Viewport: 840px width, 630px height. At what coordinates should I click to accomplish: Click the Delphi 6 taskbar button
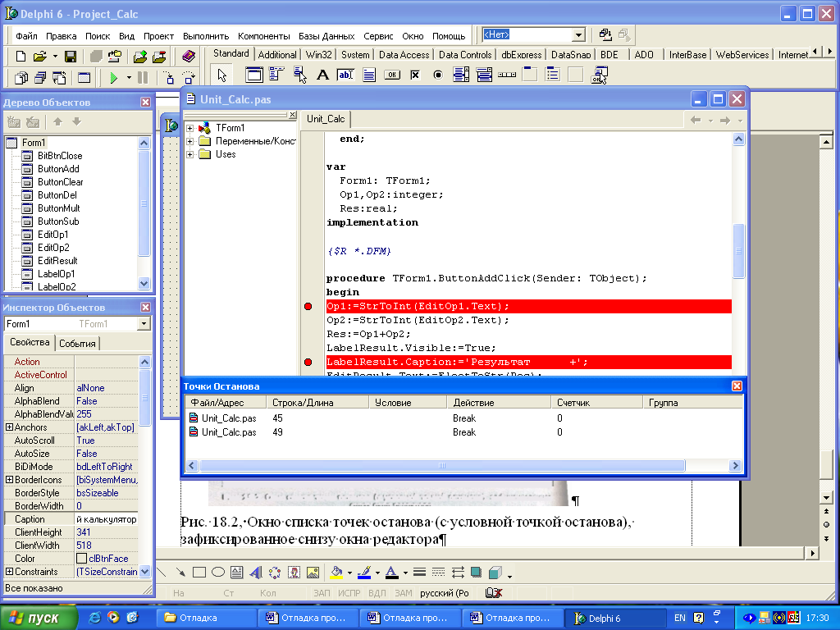[x=616, y=618]
